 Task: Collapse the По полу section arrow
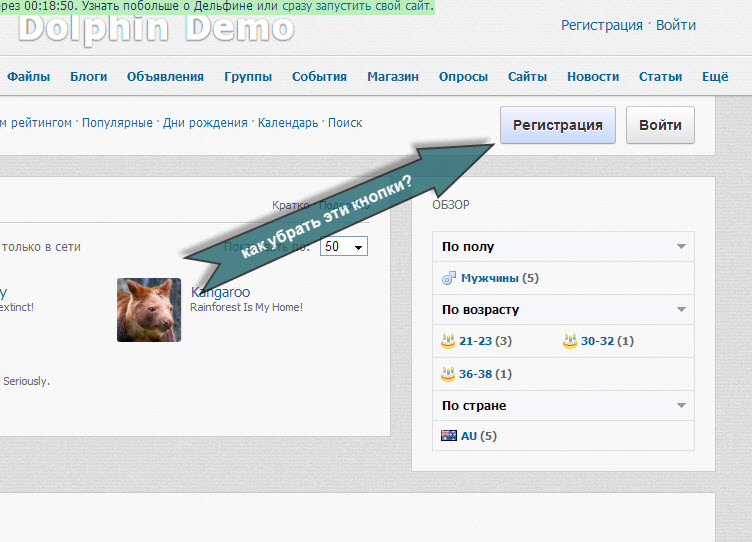point(681,247)
